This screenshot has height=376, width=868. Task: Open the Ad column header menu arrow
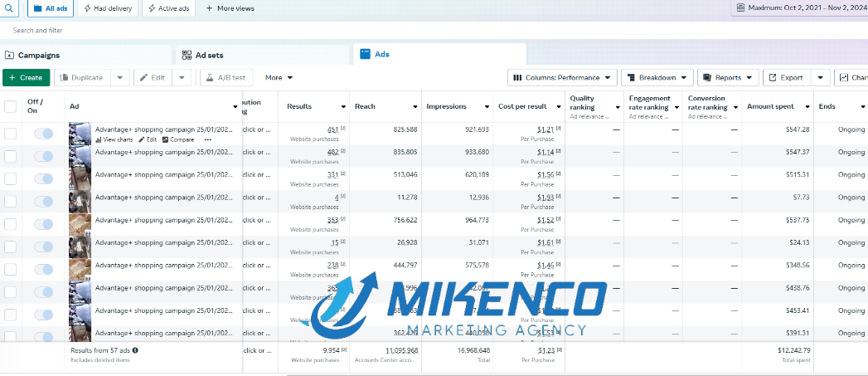coord(235,106)
